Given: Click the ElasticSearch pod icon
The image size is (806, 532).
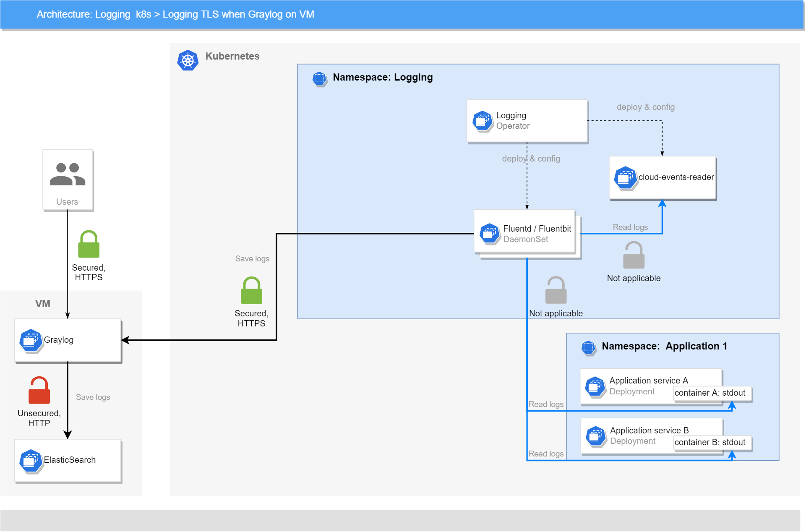Looking at the screenshot, I should point(31,461).
